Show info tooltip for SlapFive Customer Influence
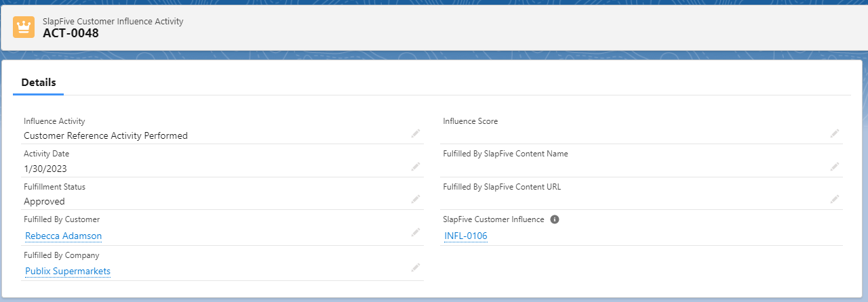The width and height of the screenshot is (868, 302). (554, 219)
